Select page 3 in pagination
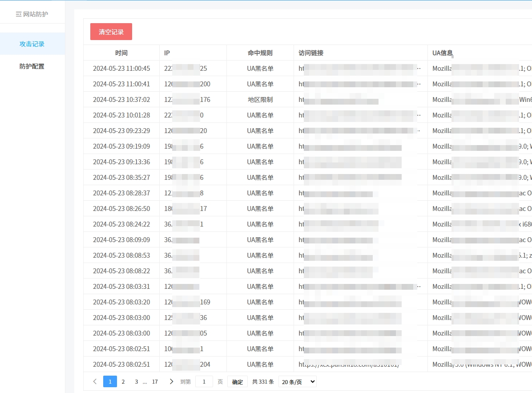 [x=137, y=381]
